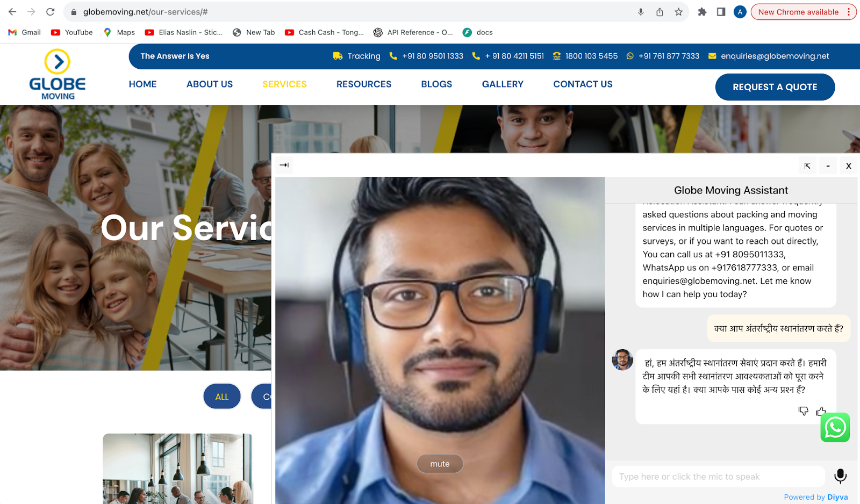
Task: Click the truck Tracking icon in the top bar
Action: coord(336,56)
